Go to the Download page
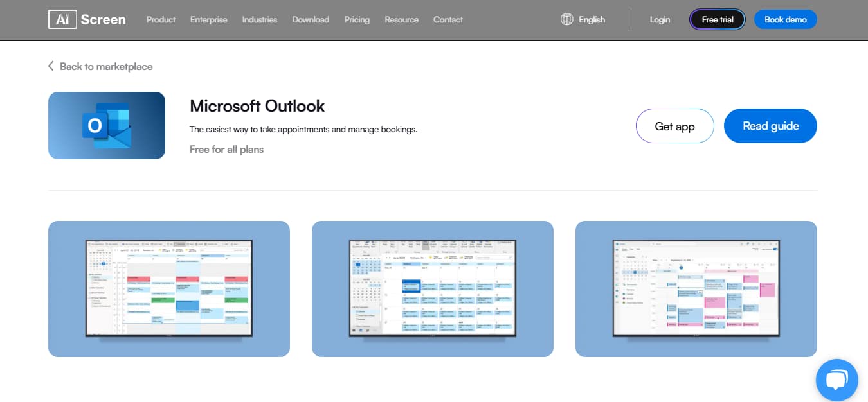 pos(311,19)
